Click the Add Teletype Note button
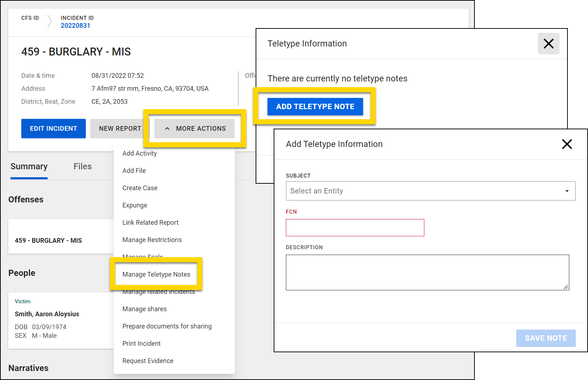This screenshot has width=588, height=380. pyautogui.click(x=315, y=107)
